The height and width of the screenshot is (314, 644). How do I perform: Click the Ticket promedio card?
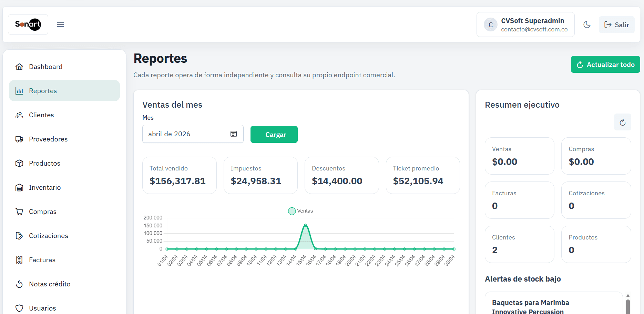pos(423,175)
